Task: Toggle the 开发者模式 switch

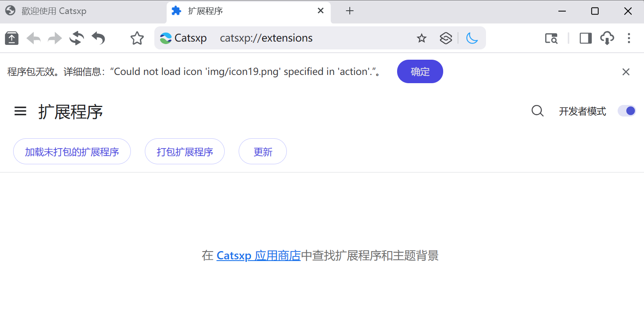Action: coord(626,111)
